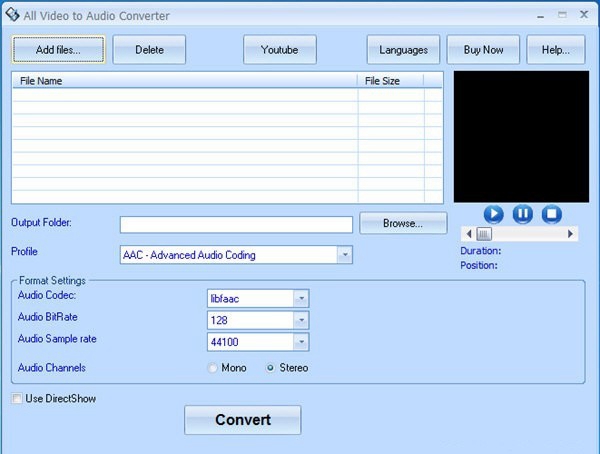The height and width of the screenshot is (454, 600).
Task: Click the app icon in title bar
Action: (12, 15)
